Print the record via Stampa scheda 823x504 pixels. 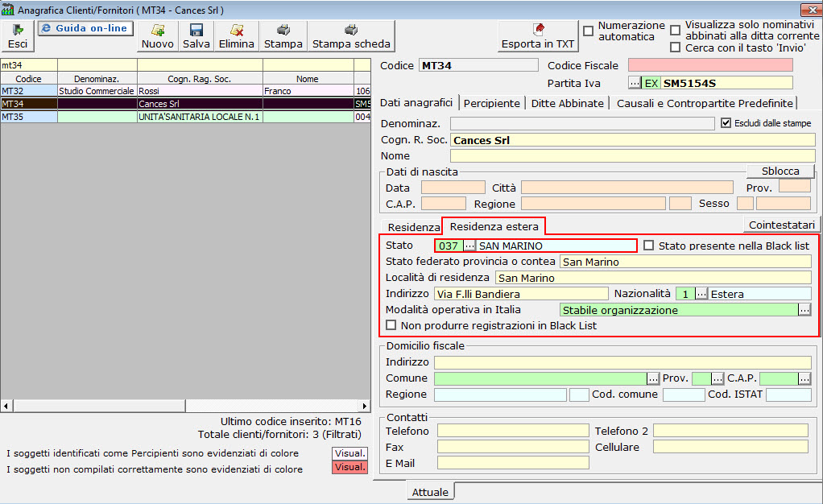tap(351, 36)
